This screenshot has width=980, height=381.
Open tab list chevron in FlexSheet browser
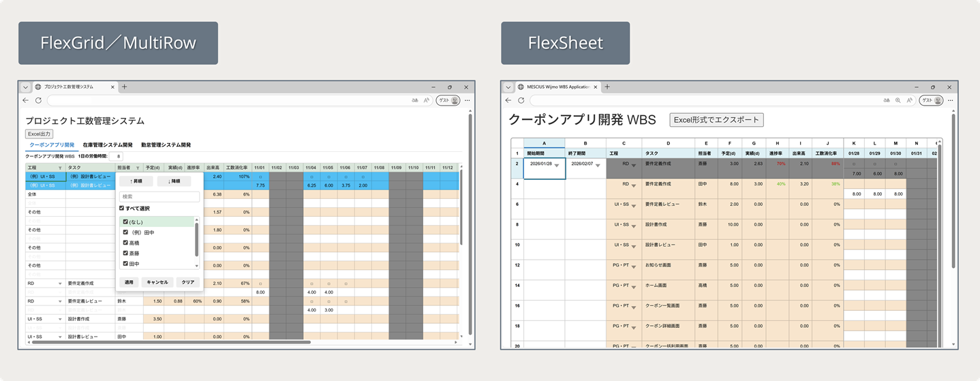tap(508, 87)
